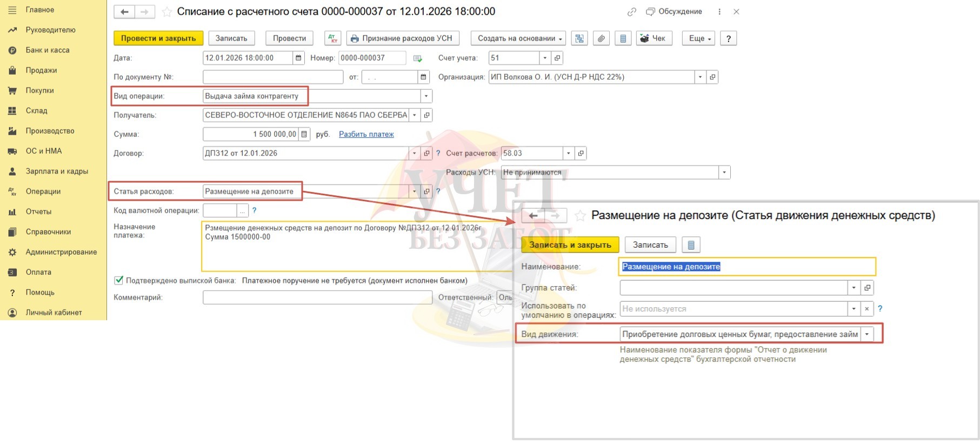980x443 pixels.
Task: Click the back arrow navigation button
Action: click(x=124, y=12)
